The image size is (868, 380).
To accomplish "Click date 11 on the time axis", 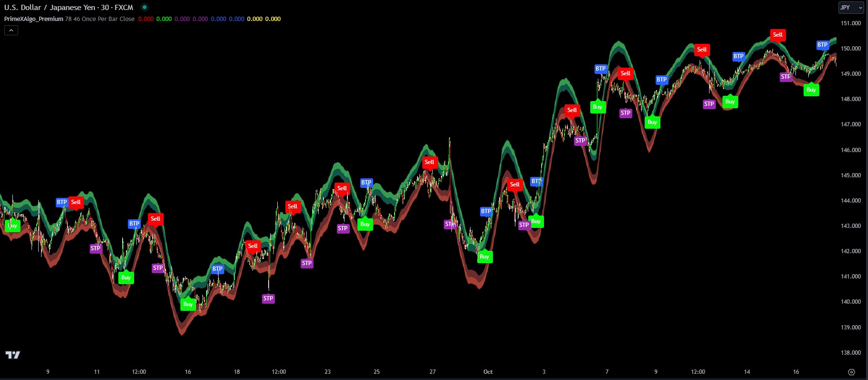I will click(x=97, y=372).
